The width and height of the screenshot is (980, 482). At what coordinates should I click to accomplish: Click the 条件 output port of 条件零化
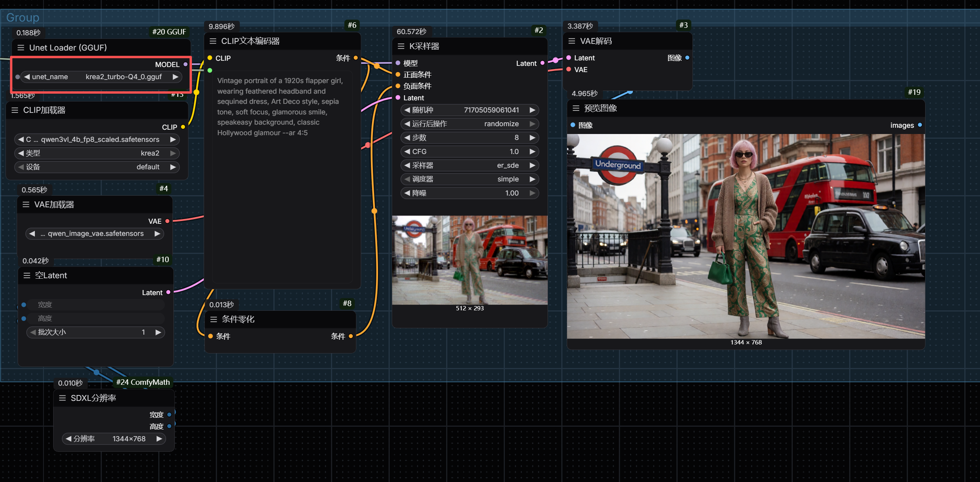click(351, 336)
